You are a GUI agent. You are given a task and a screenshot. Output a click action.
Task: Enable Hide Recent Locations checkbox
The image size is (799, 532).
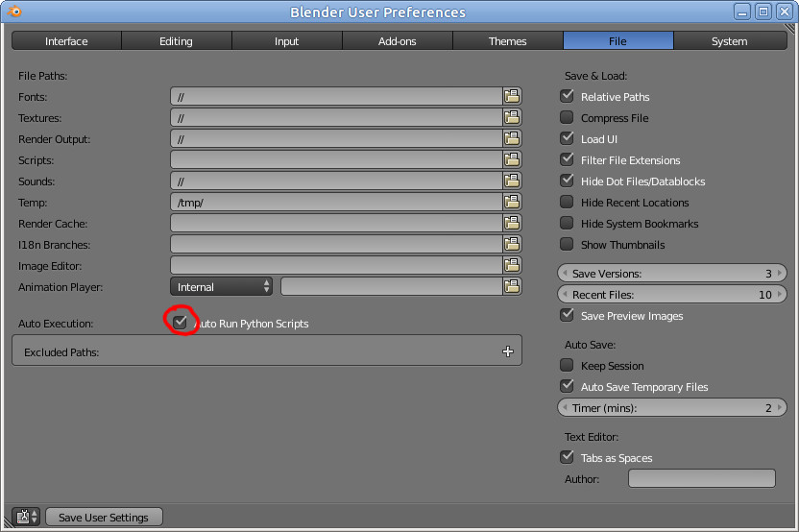[x=567, y=202]
